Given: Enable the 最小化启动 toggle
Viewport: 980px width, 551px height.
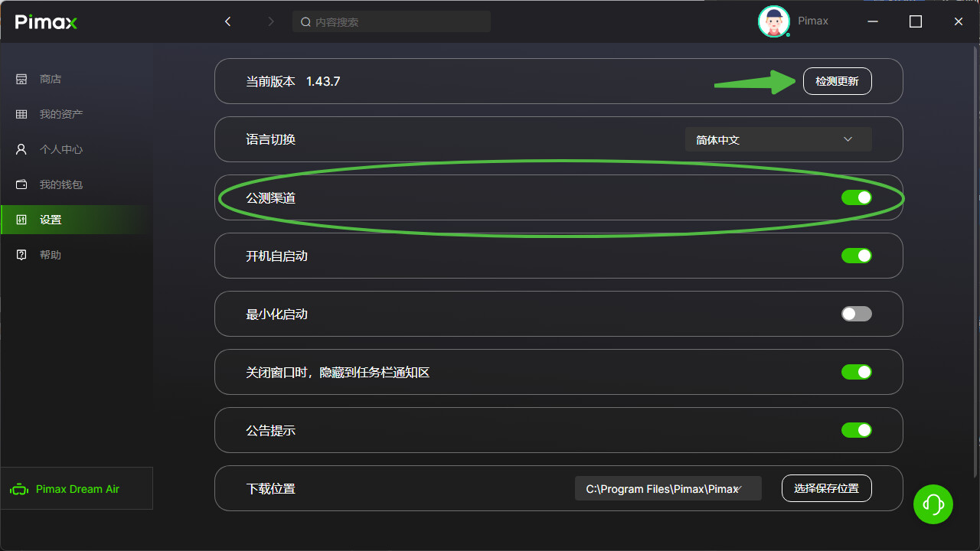Looking at the screenshot, I should click(856, 314).
